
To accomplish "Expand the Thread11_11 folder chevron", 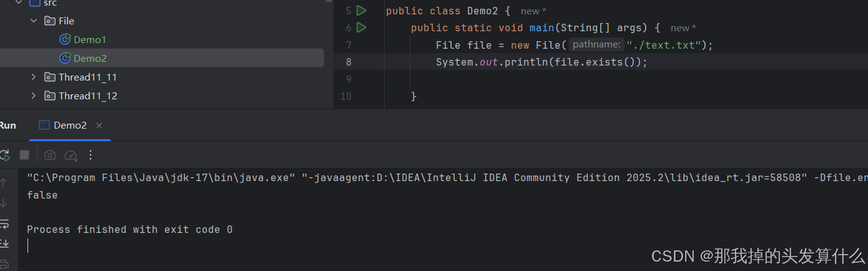I will pyautogui.click(x=34, y=77).
